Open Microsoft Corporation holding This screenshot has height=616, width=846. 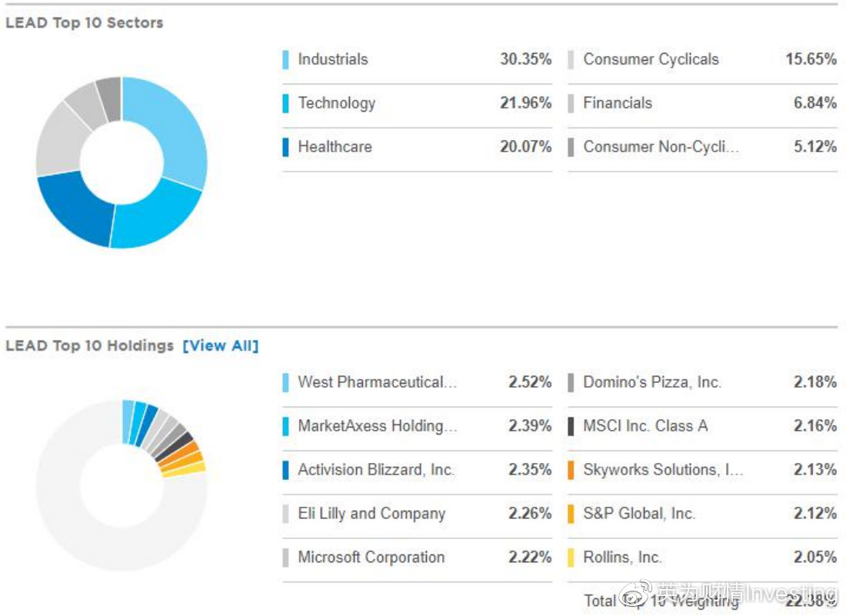point(371,558)
